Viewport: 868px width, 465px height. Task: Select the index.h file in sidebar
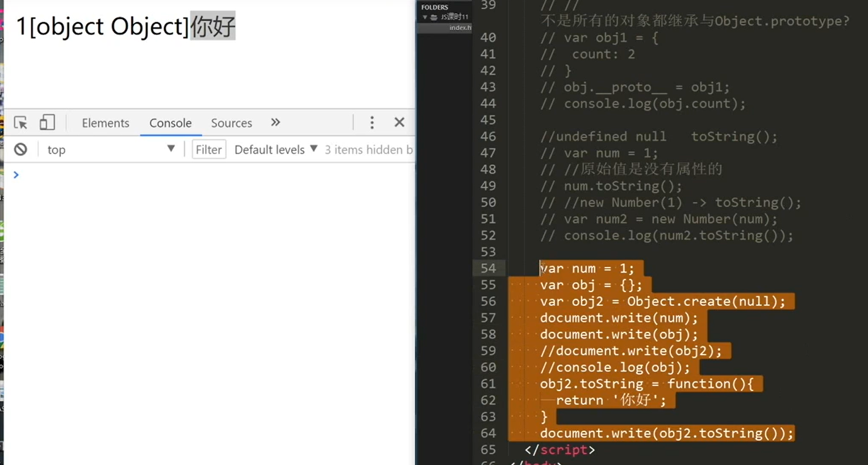460,27
